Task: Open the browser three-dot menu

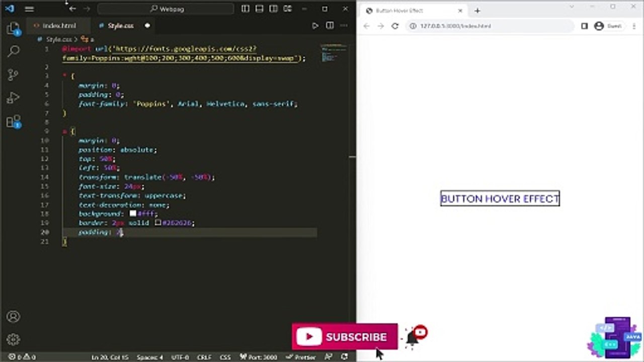Action: (x=633, y=26)
